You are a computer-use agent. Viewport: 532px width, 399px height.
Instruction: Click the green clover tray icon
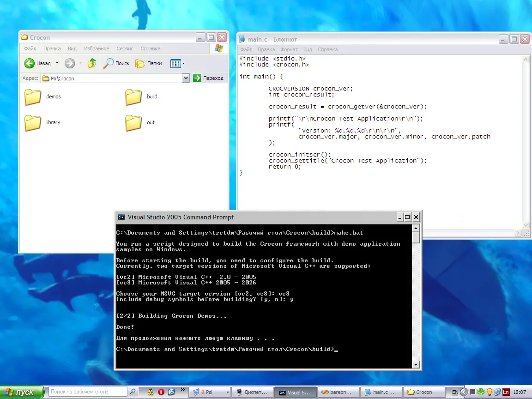click(481, 392)
